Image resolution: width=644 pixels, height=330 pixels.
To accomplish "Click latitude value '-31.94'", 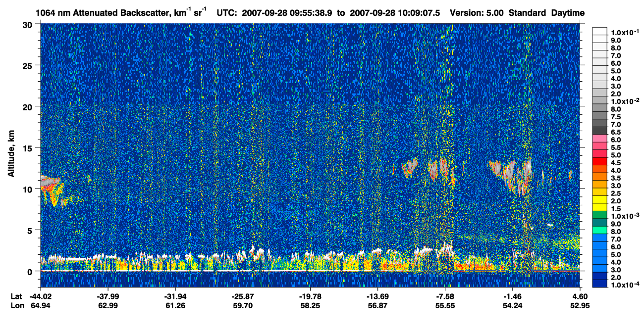I will [175, 296].
